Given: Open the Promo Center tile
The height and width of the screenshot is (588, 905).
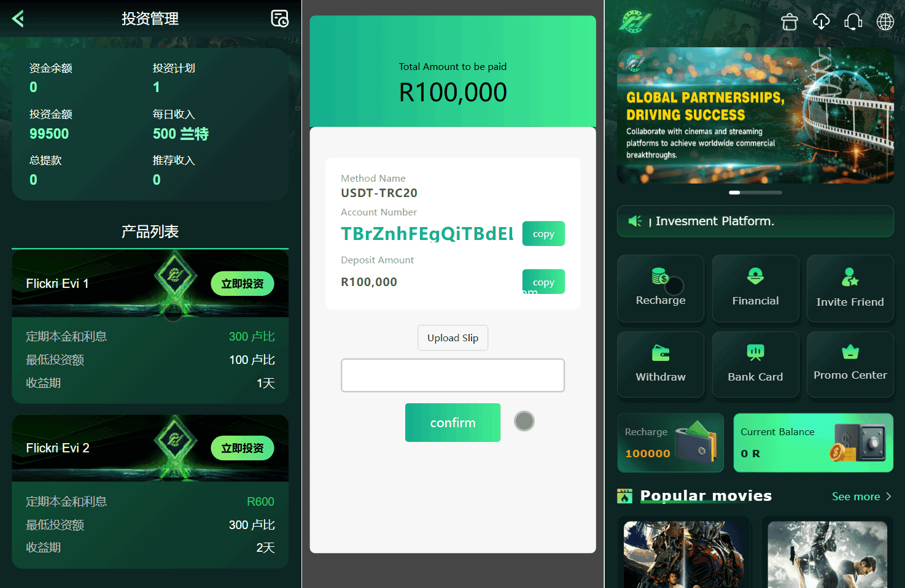Looking at the screenshot, I should (850, 365).
